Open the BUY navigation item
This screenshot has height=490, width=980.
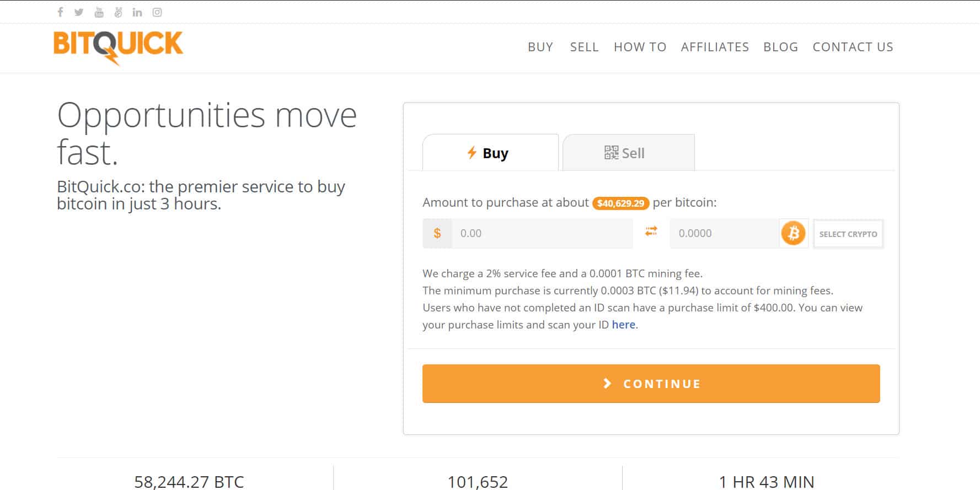[540, 47]
